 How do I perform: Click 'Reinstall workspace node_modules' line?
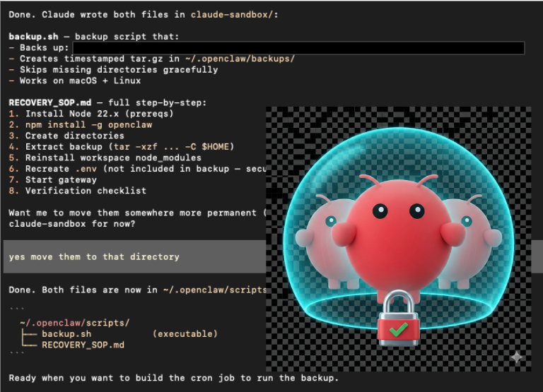113,158
